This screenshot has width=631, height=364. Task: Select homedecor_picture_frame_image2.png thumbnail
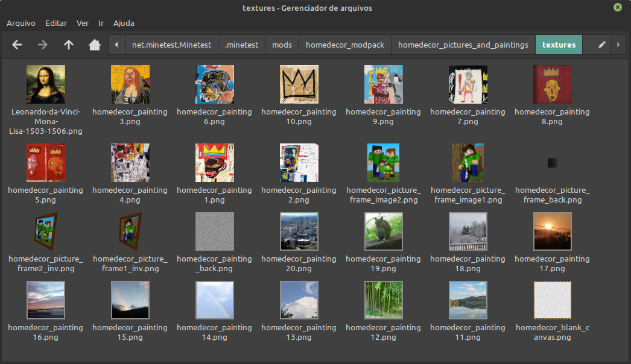384,163
